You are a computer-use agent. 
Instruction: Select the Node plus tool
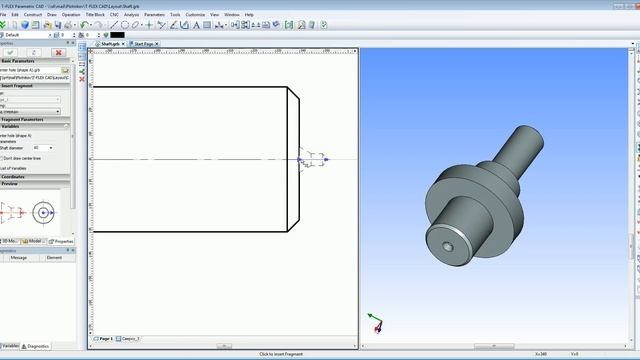149,25
